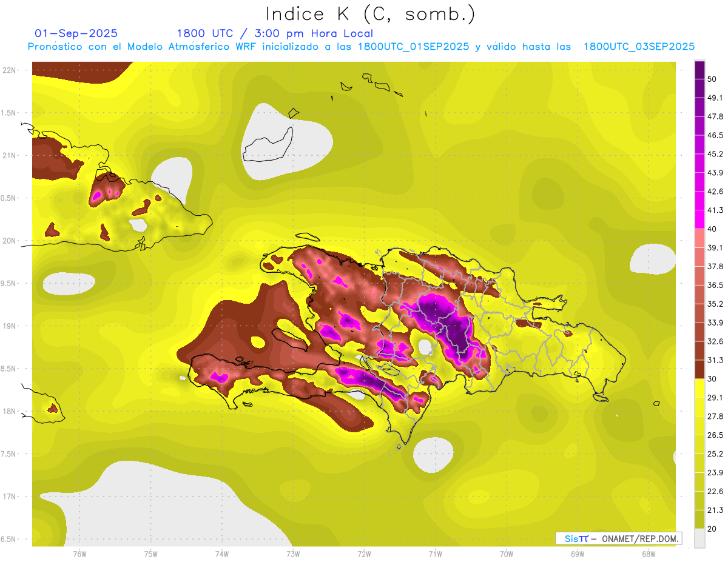Click the colorbar value '46.5'

coord(715,135)
